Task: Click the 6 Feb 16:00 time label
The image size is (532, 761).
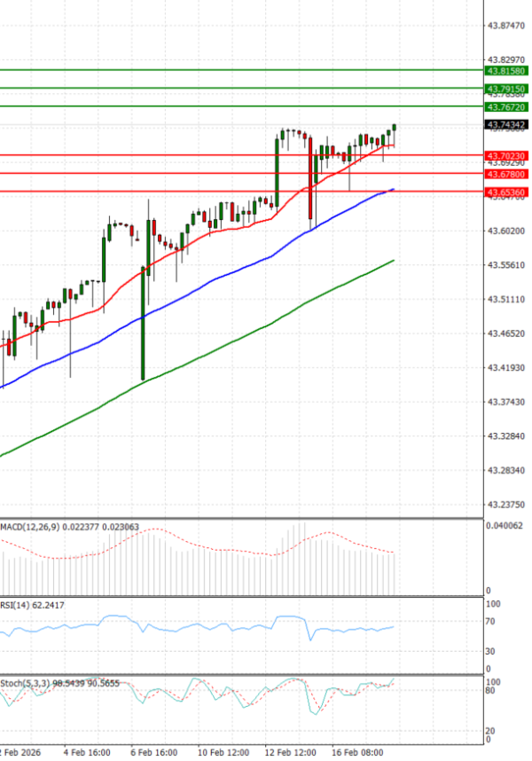Action: point(156,752)
